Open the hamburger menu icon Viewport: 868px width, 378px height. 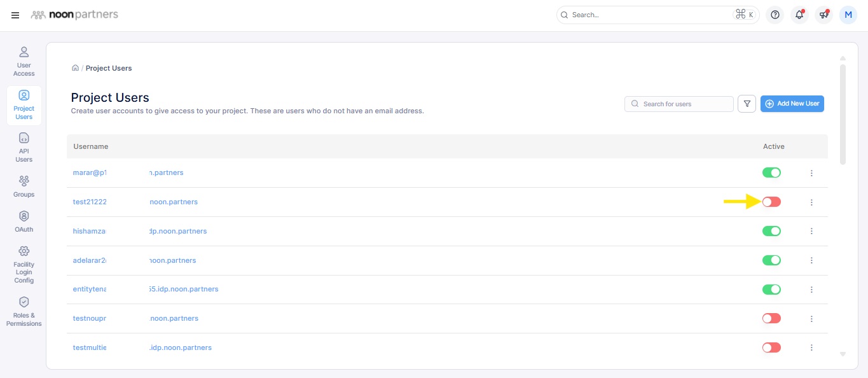pyautogui.click(x=15, y=15)
